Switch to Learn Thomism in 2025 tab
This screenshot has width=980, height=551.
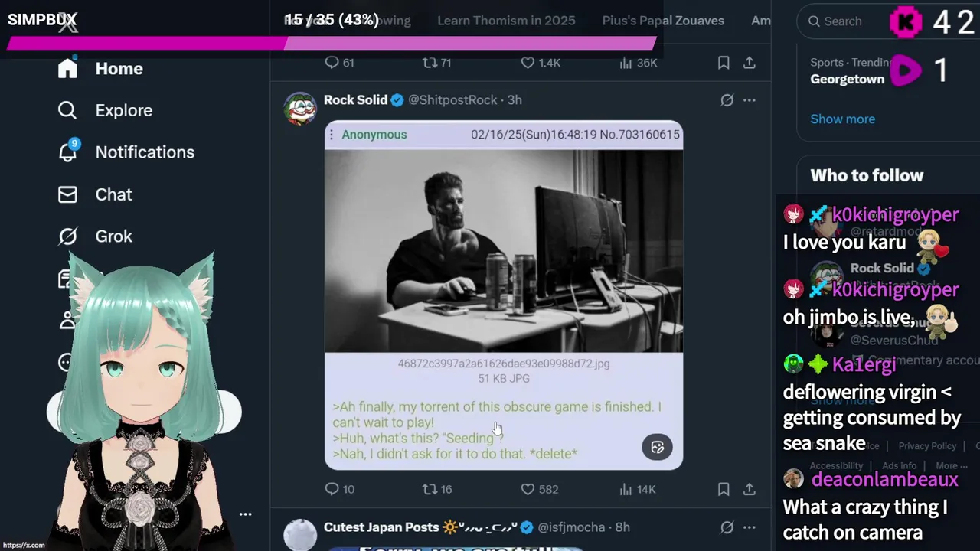tap(506, 21)
